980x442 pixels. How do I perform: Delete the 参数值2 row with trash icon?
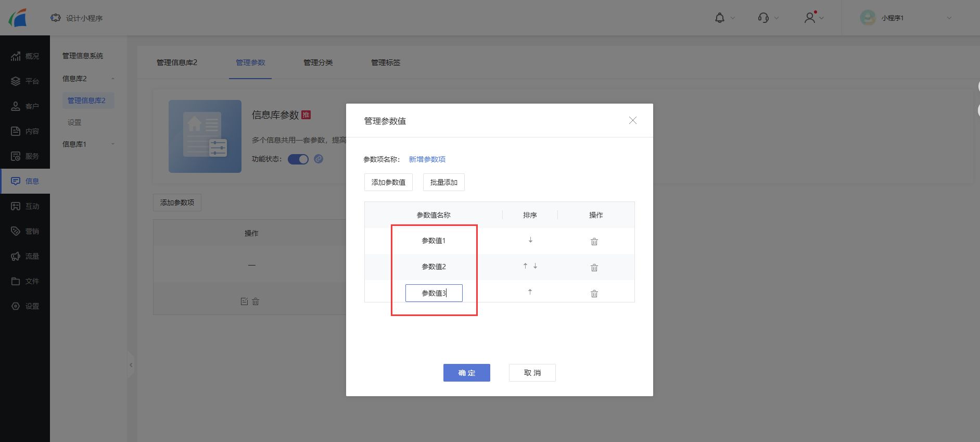coord(594,268)
